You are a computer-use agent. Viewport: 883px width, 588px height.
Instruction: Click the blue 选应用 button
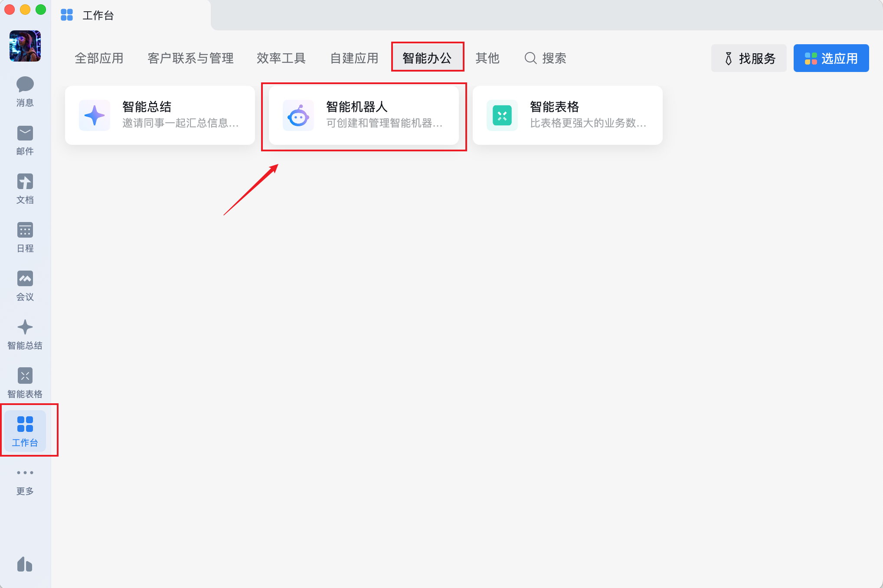click(831, 58)
